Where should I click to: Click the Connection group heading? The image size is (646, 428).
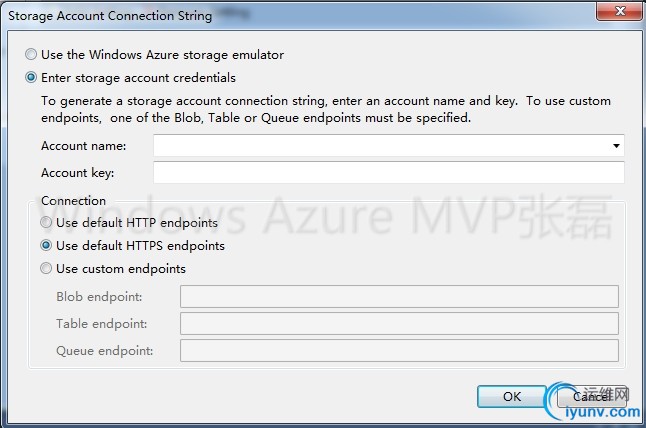point(73,201)
